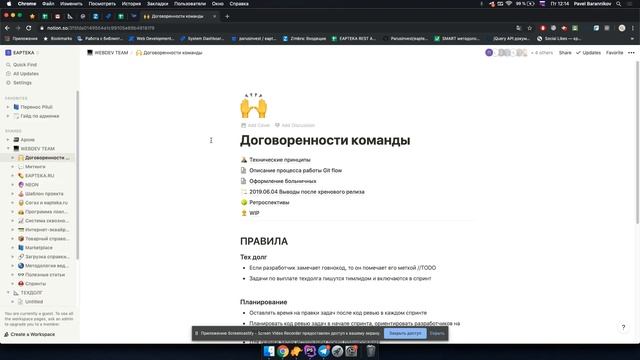Screen dimensions: 640x360
Task: Open page three-dots menu
Action: (631, 53)
